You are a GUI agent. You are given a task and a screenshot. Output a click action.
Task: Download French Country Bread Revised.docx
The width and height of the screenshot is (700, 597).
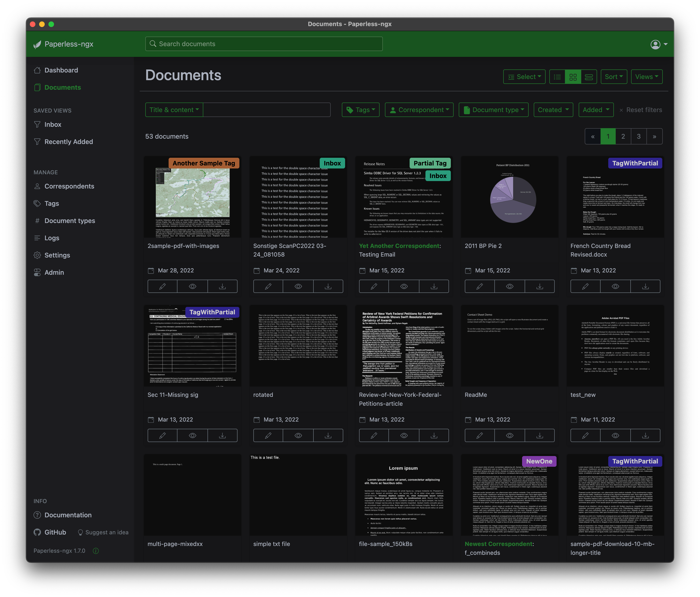pos(645,286)
